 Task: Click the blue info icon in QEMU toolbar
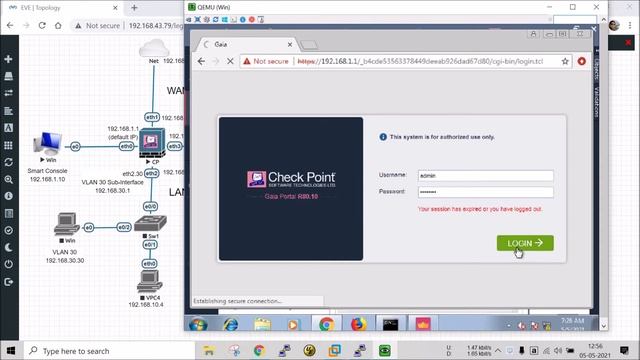pos(242,19)
